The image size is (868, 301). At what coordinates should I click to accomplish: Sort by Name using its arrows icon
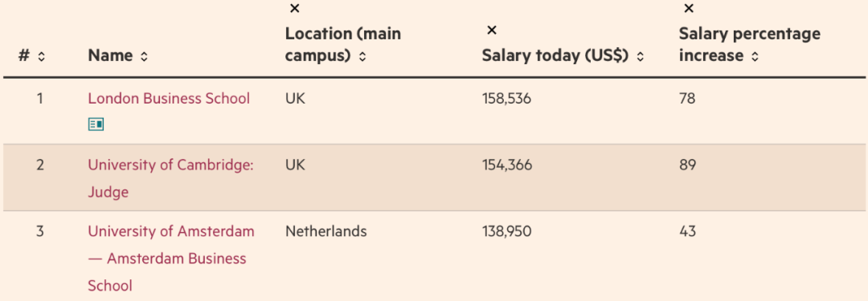pos(144,56)
